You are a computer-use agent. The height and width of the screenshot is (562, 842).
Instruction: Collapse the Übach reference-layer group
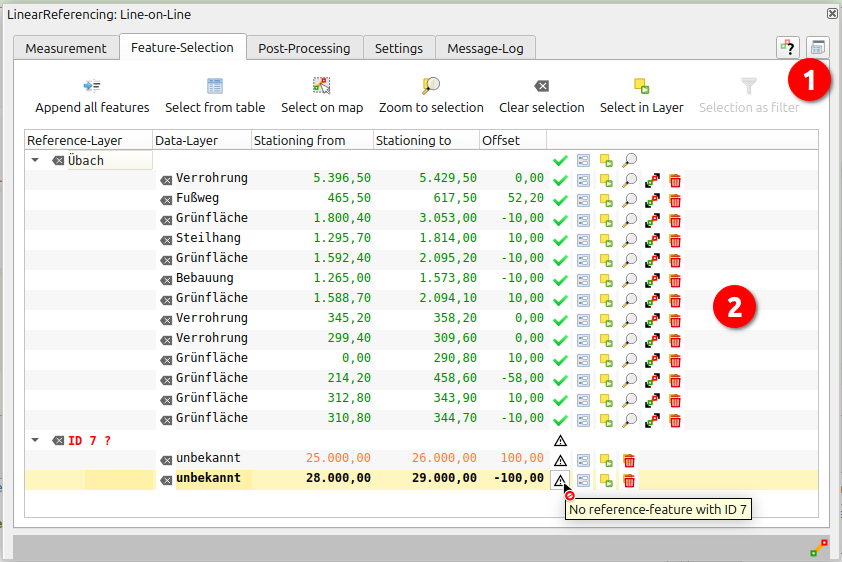point(35,160)
